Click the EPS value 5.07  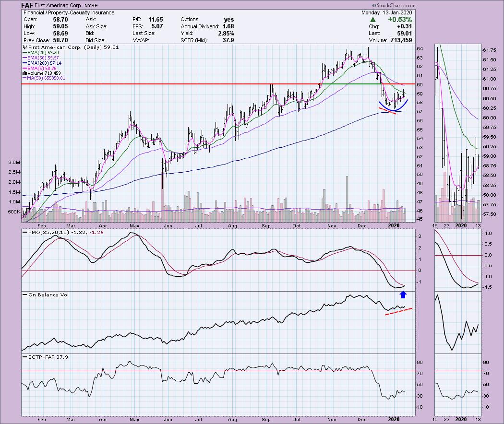click(x=157, y=26)
